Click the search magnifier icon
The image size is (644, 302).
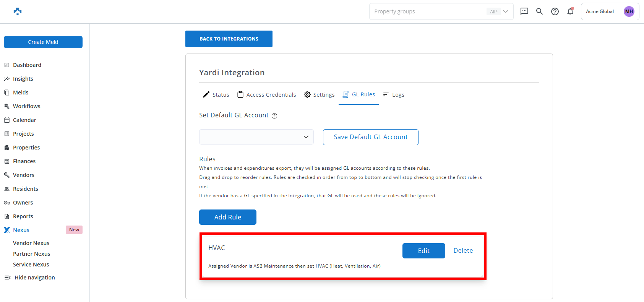pyautogui.click(x=539, y=11)
